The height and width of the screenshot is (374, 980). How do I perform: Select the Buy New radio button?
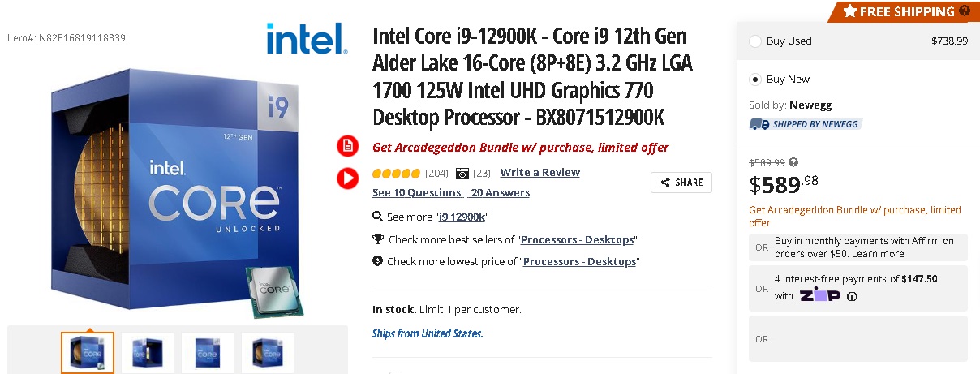tap(755, 79)
